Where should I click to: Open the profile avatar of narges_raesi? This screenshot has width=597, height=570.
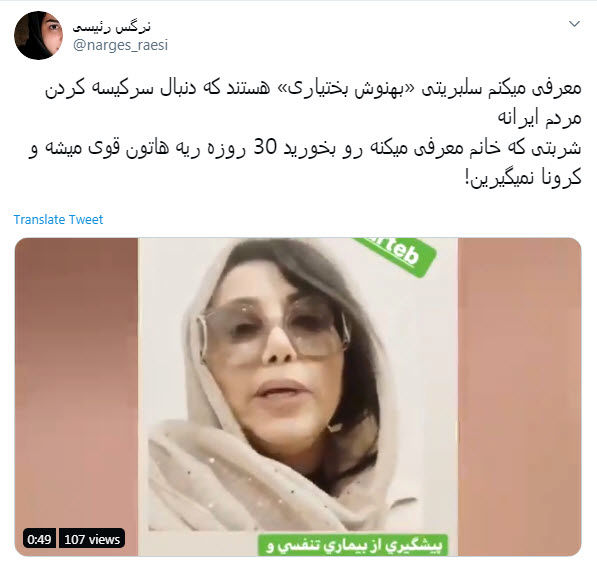coord(38,35)
